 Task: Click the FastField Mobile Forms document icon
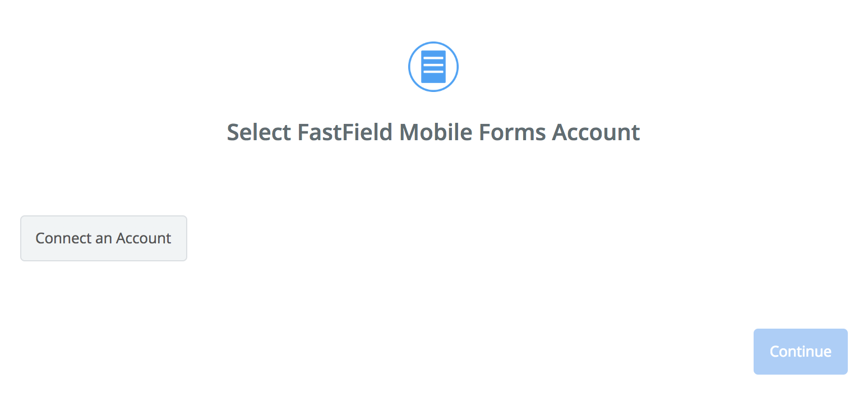point(433,67)
